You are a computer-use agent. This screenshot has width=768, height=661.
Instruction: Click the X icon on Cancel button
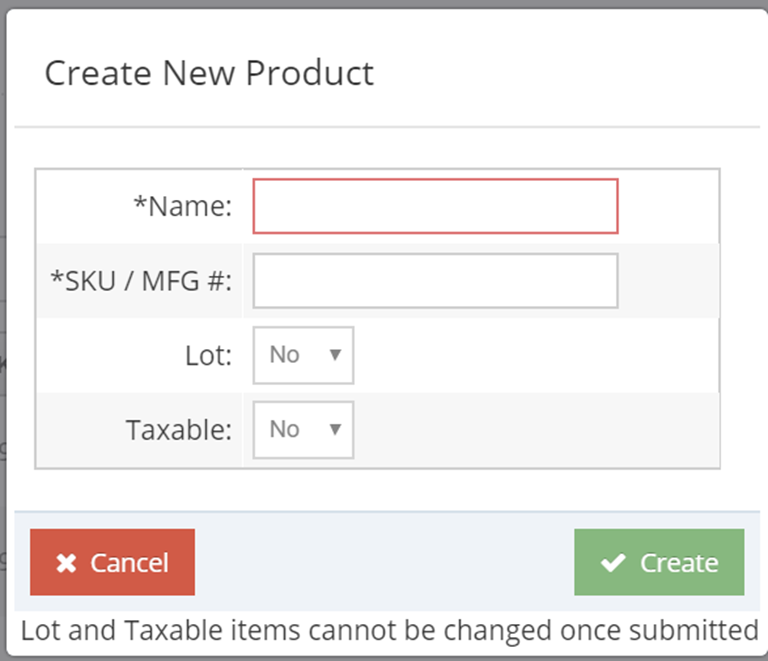pyautogui.click(x=66, y=563)
